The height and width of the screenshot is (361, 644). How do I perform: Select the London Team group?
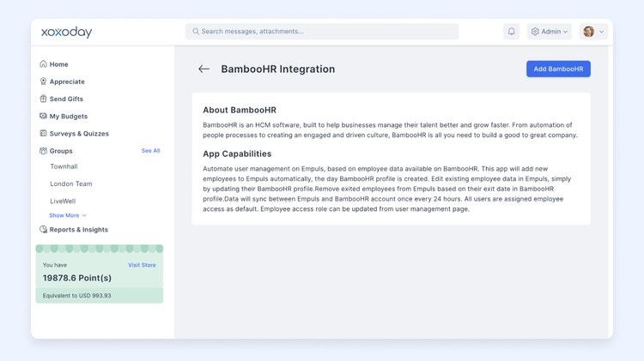click(x=71, y=184)
